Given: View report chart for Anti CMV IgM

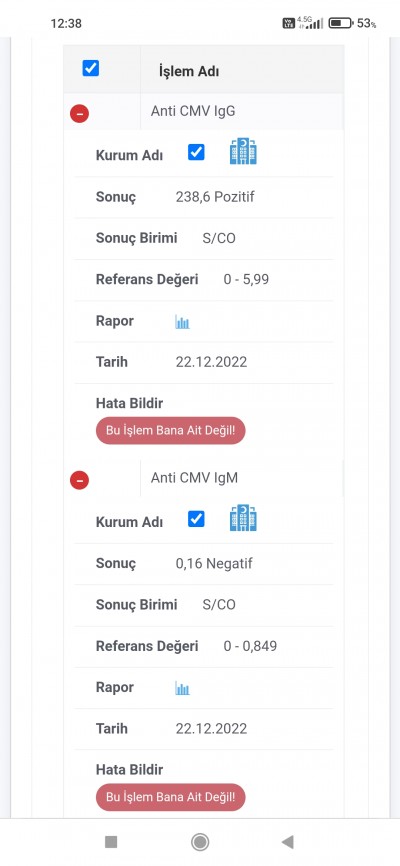Looking at the screenshot, I should [182, 688].
